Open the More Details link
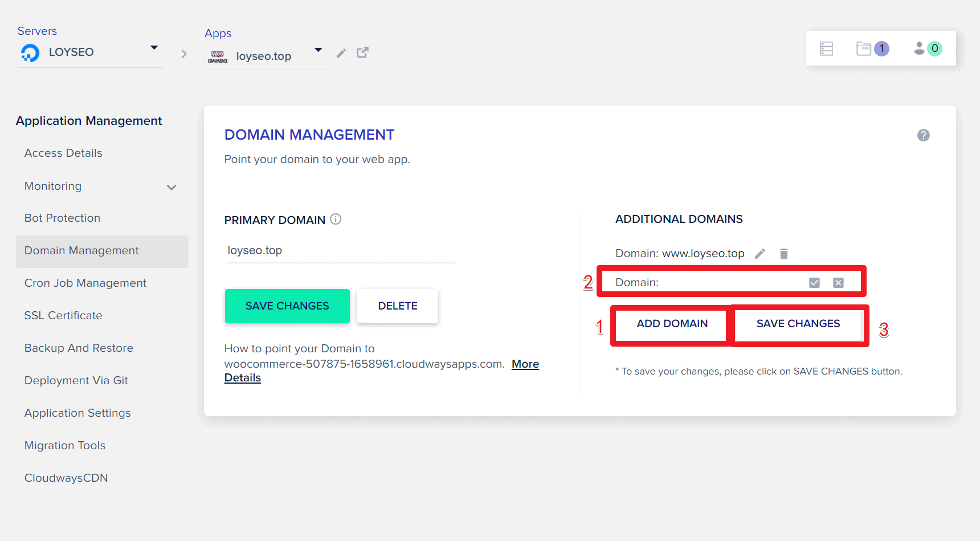This screenshot has height=541, width=980. (525, 364)
